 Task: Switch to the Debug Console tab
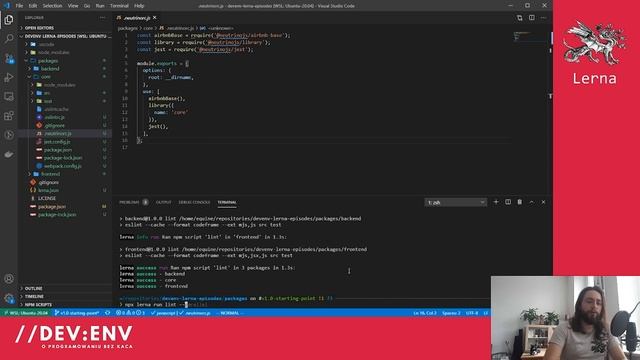(194, 202)
